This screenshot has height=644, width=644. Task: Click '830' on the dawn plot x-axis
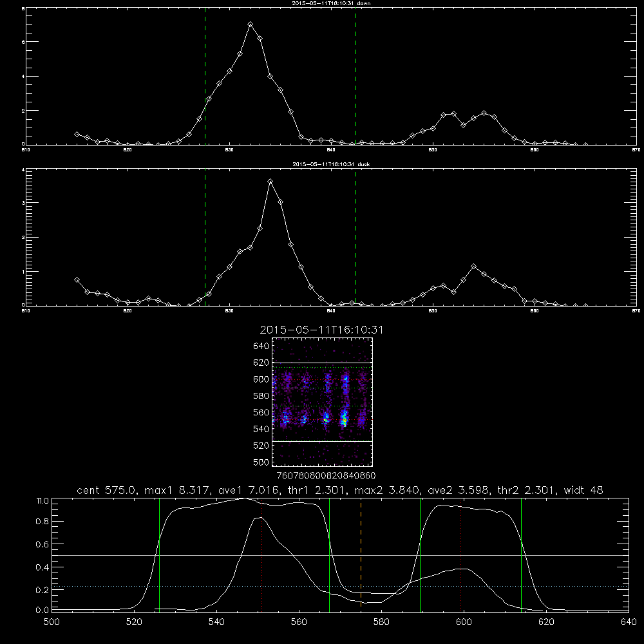229,150
